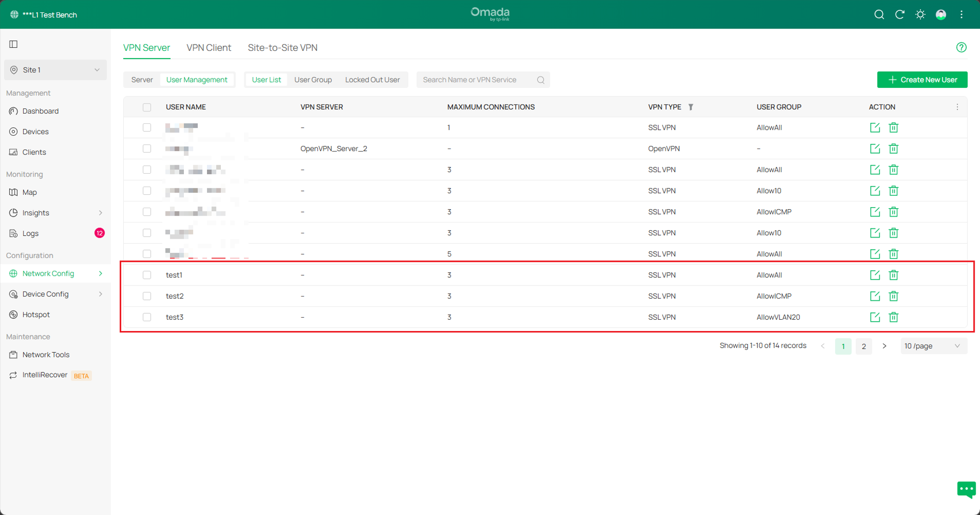The height and width of the screenshot is (515, 980).
Task: Collapse the sidebar with the panel icon
Action: point(13,44)
